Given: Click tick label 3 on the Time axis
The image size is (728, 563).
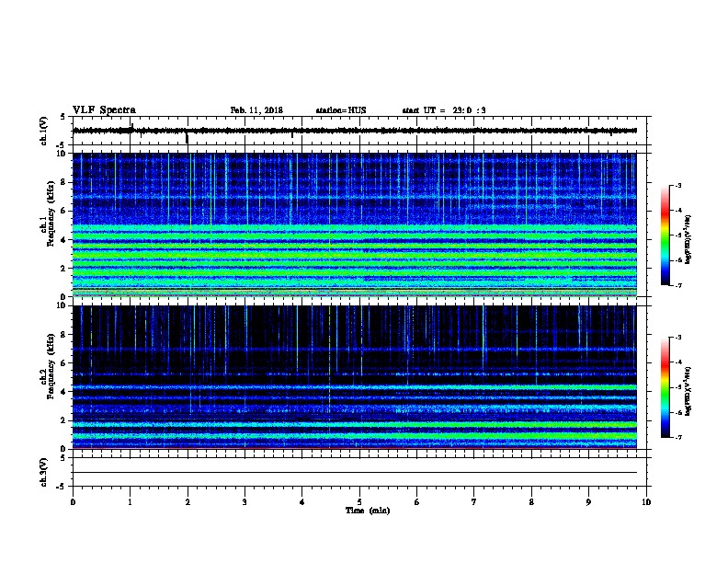Looking at the screenshot, I should click(245, 501).
